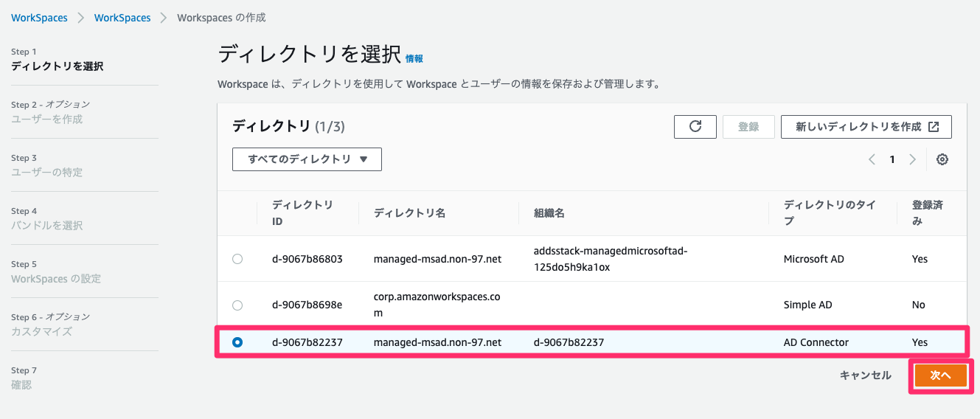Screen dimensions: 980x419
Task: Click the ディレクトリのタイプ column header
Action: tap(830, 212)
